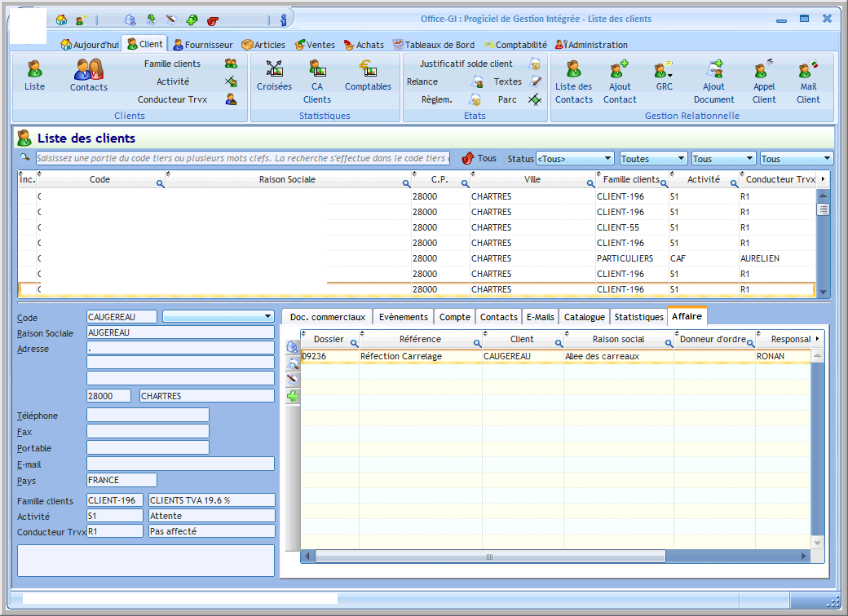848x616 pixels.
Task: Open CA Clients statistics icon
Action: [x=317, y=68]
